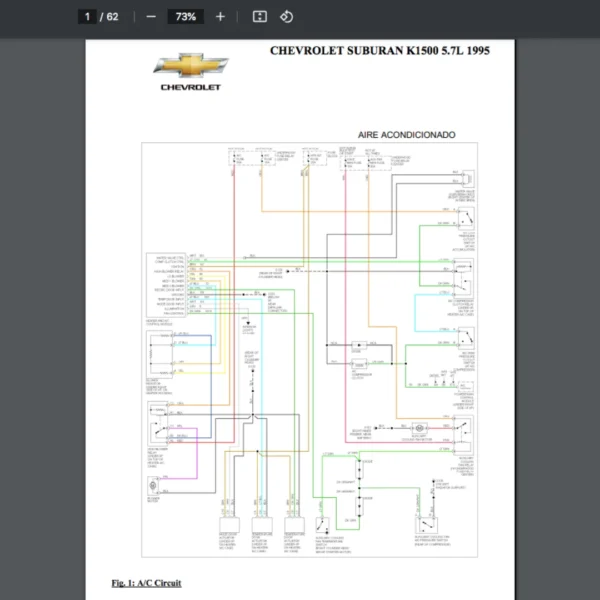Click the total page count 62
600x600 pixels.
pyautogui.click(x=112, y=17)
